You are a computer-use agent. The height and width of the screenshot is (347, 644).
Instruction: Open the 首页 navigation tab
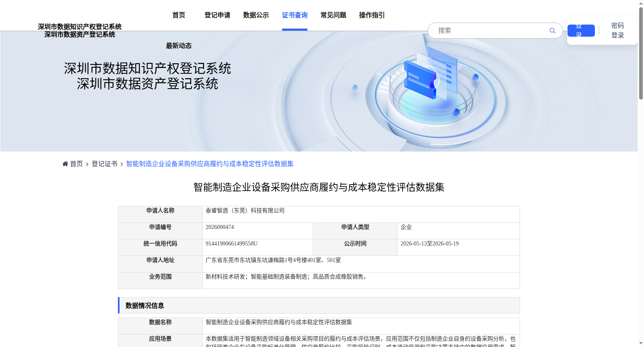click(x=179, y=15)
